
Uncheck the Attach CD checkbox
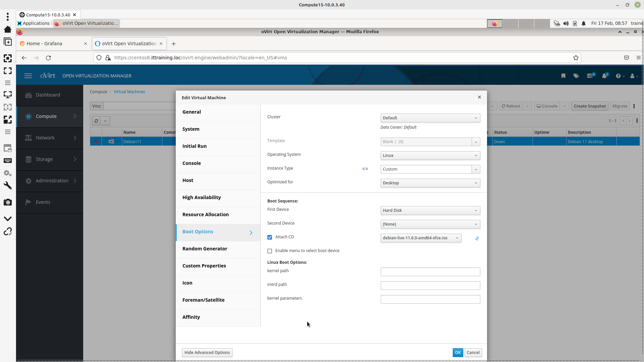270,237
